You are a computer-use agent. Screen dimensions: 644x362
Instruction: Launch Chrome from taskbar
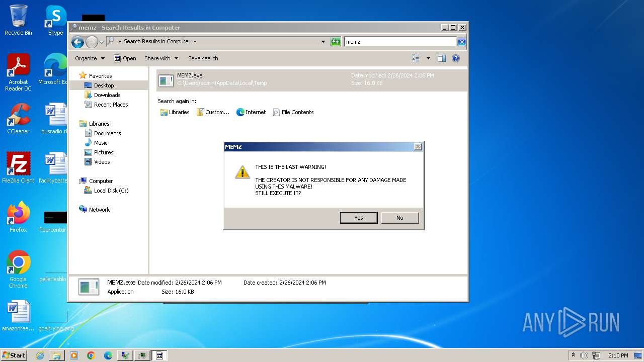pos(91,355)
